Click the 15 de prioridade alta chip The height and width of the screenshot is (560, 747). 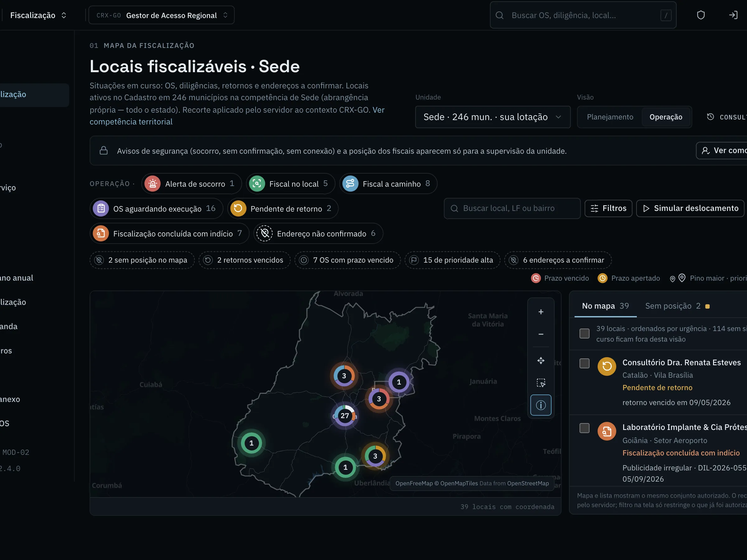[452, 260]
